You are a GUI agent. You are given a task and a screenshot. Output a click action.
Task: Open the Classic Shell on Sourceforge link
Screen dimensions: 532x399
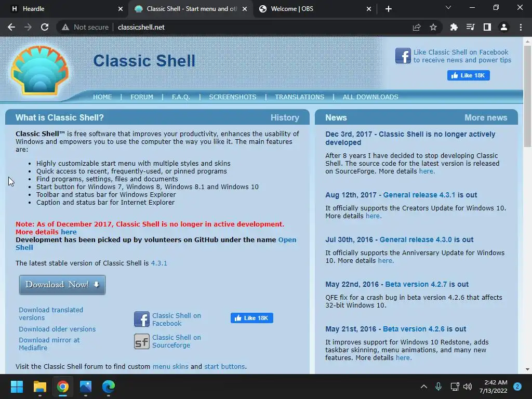click(x=177, y=341)
